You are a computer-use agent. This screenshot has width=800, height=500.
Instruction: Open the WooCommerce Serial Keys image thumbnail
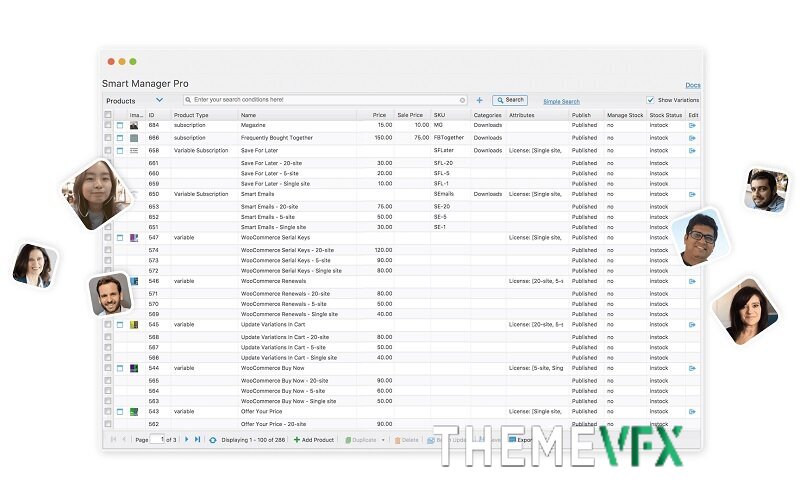[134, 238]
